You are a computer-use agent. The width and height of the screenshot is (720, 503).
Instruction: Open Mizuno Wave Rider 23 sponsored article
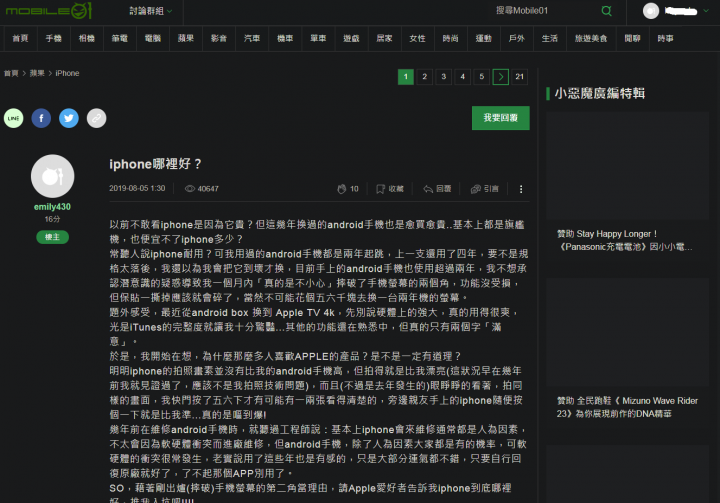[627, 407]
